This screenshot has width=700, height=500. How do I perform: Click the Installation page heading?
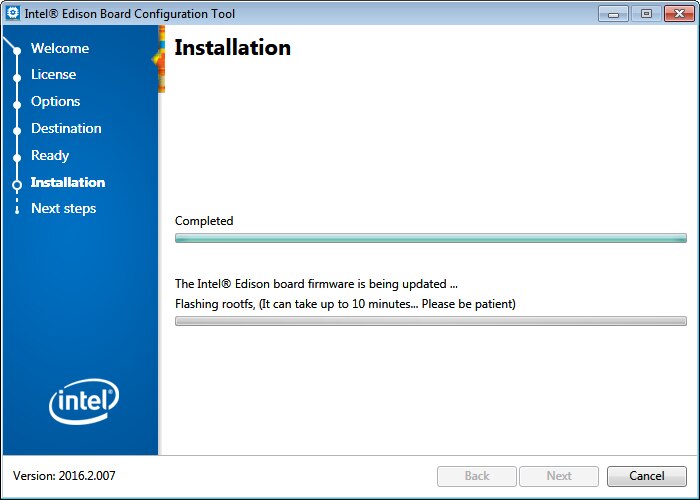click(233, 48)
